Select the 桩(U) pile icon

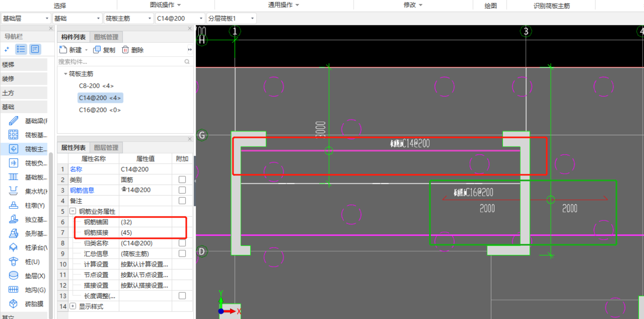(13, 261)
